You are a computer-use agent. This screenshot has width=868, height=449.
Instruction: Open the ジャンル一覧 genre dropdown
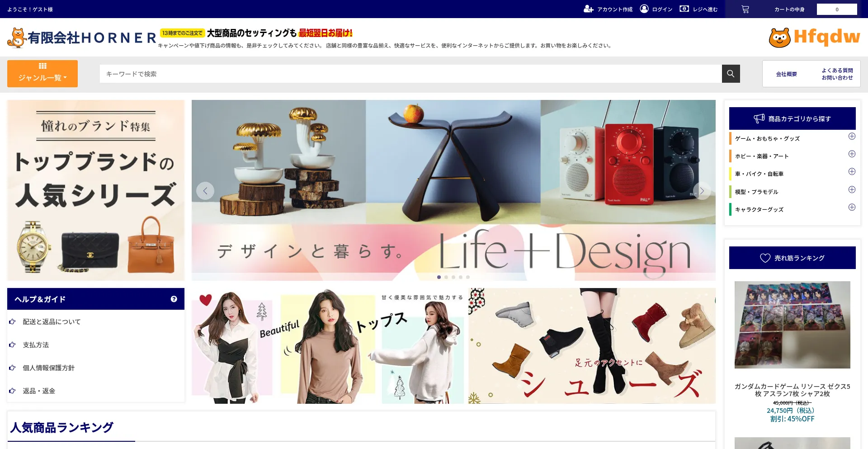tap(42, 74)
